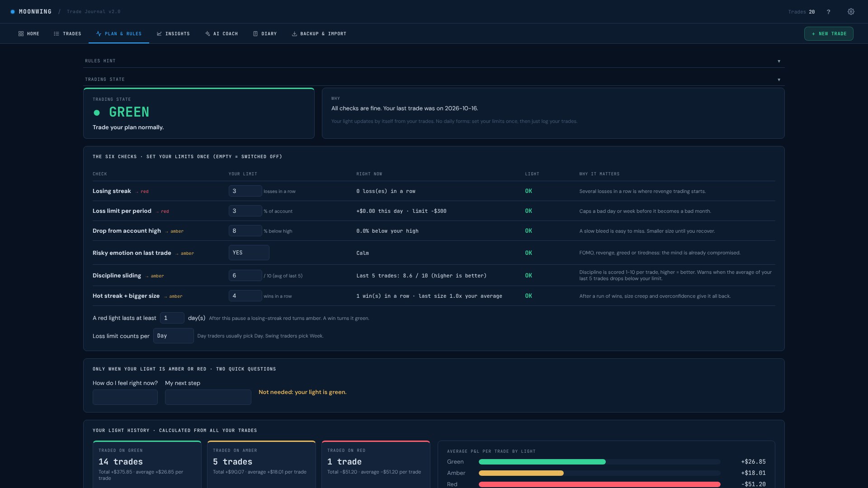The width and height of the screenshot is (868, 488).
Task: Focus the How do I feel right now field
Action: pos(125,397)
